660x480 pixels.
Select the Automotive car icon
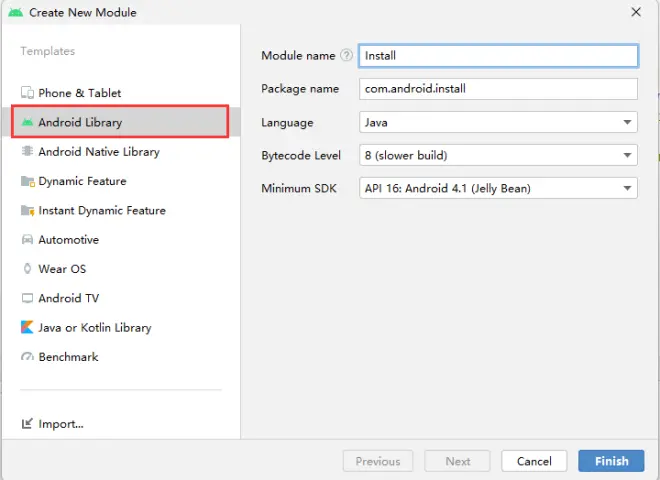[27, 240]
